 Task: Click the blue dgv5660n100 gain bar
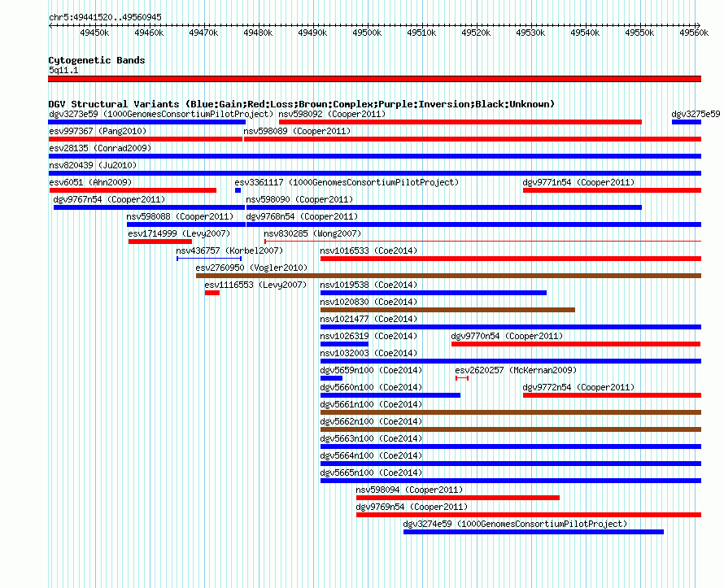390,395
